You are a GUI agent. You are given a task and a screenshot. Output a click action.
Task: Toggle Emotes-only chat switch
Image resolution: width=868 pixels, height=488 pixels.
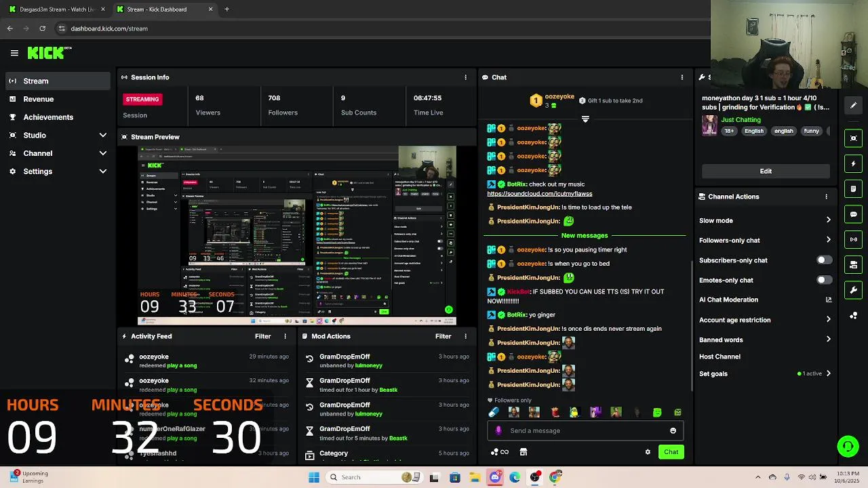point(824,280)
